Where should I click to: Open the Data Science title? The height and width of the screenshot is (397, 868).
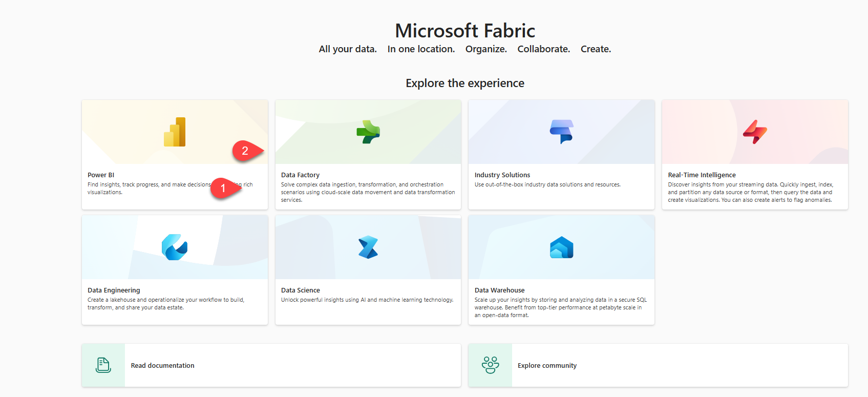[x=301, y=290]
